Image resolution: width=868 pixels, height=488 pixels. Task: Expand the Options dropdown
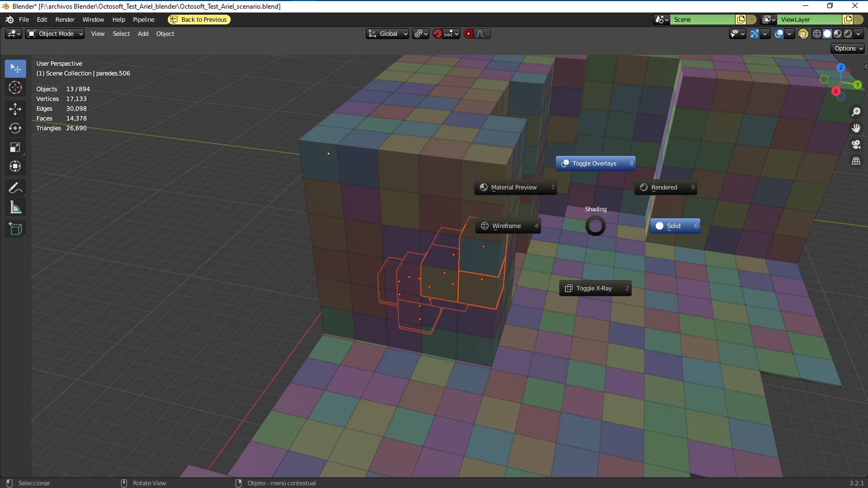(848, 48)
